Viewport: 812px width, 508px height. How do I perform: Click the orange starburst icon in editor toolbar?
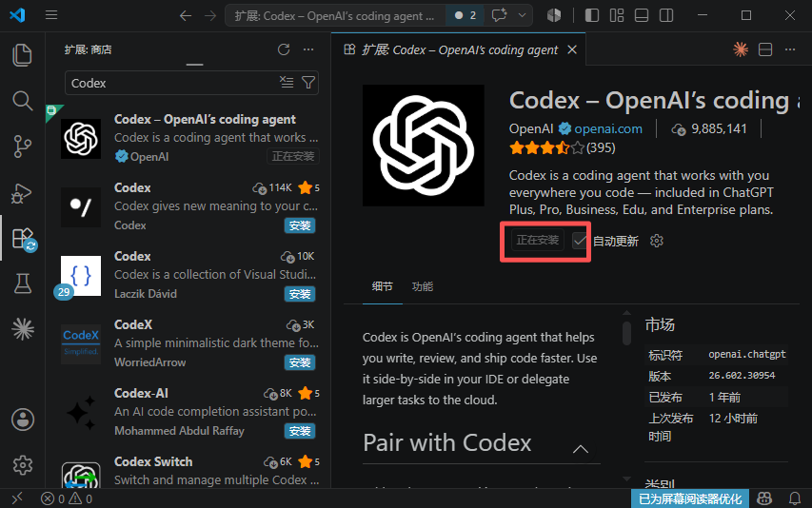[741, 49]
